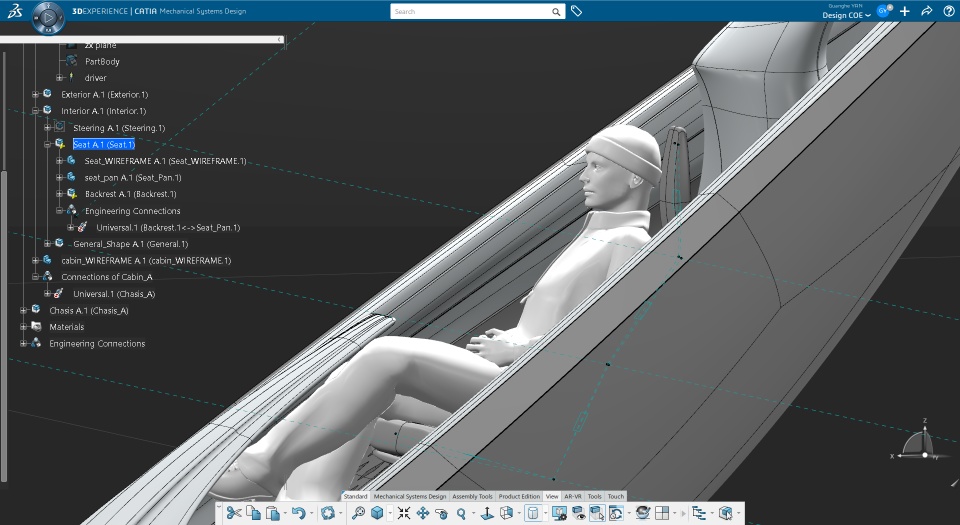Screen dimensions: 960x525
Task: Expand the Materials node
Action: coord(23,327)
